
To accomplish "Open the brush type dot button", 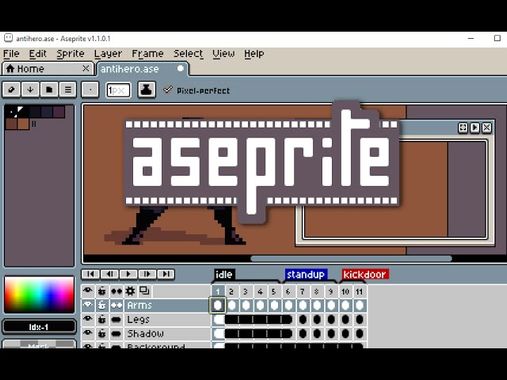I will point(90,90).
